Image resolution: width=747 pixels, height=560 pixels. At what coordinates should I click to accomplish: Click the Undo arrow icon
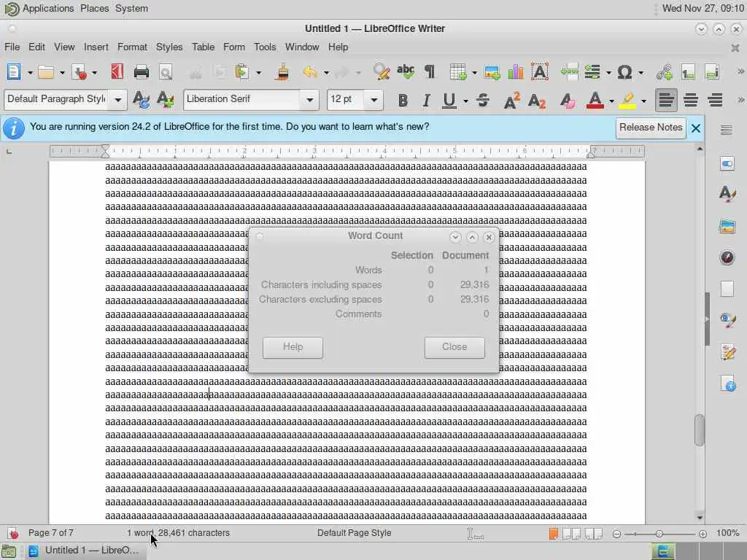310,72
